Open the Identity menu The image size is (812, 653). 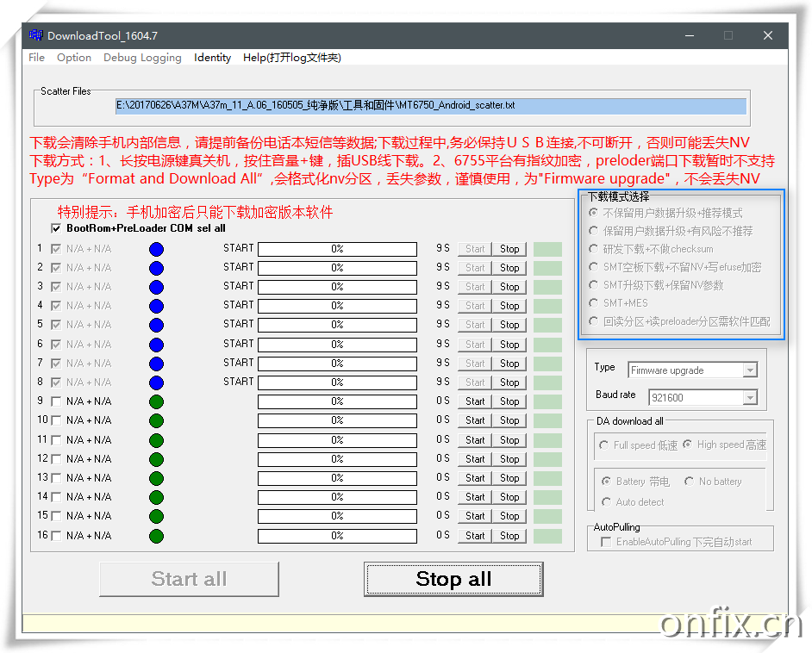pyautogui.click(x=212, y=58)
